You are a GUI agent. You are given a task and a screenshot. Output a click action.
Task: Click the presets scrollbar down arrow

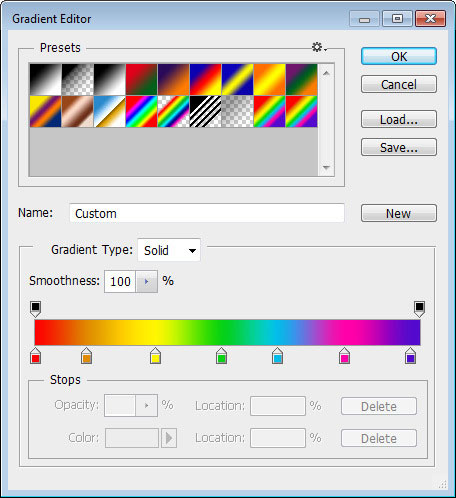pyautogui.click(x=326, y=167)
